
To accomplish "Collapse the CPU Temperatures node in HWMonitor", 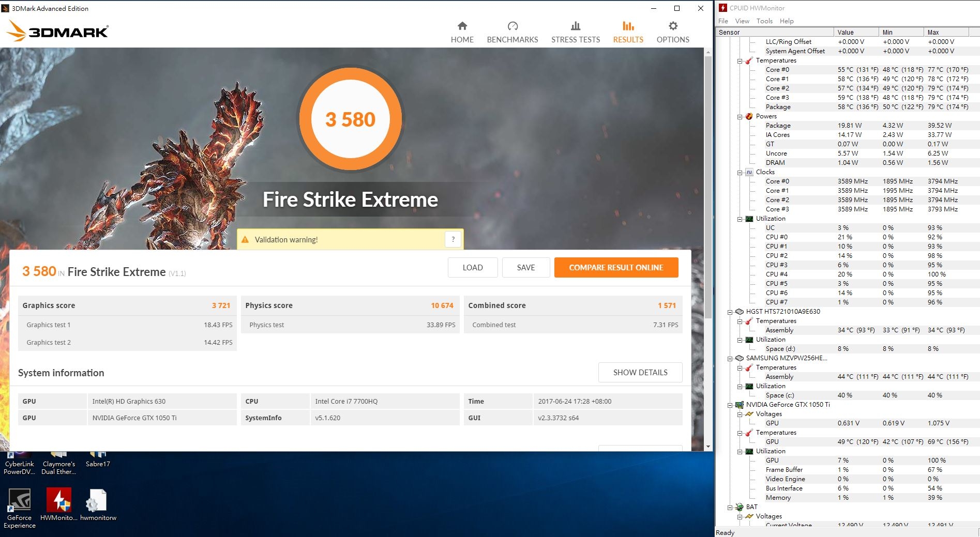I will [740, 61].
